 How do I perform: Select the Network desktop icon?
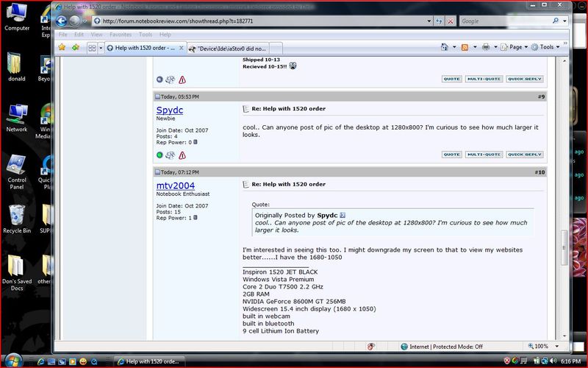(x=17, y=118)
